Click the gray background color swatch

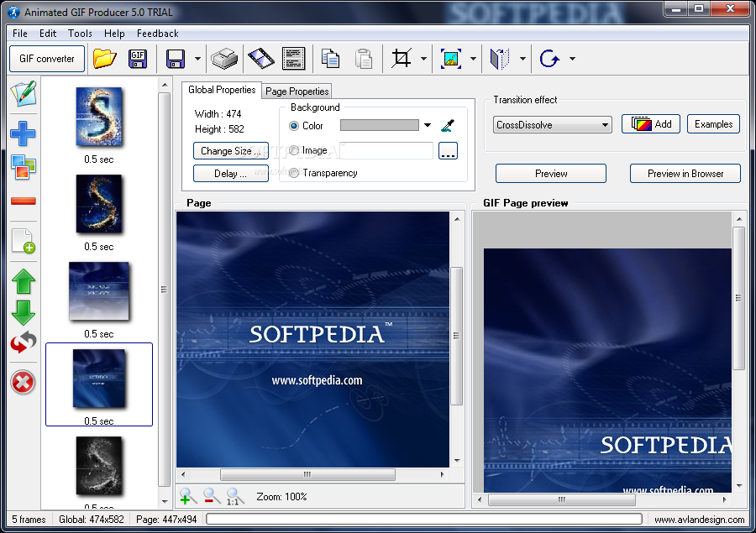point(380,125)
